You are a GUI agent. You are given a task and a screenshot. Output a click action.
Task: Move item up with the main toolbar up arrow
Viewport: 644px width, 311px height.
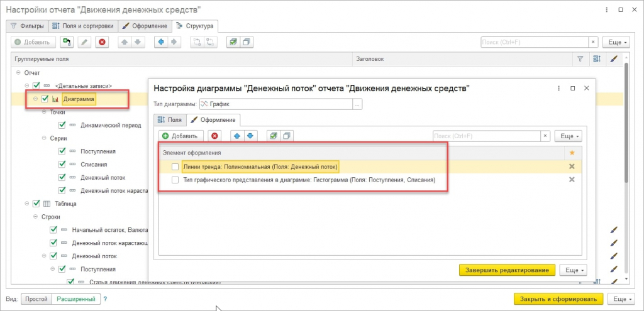125,42
